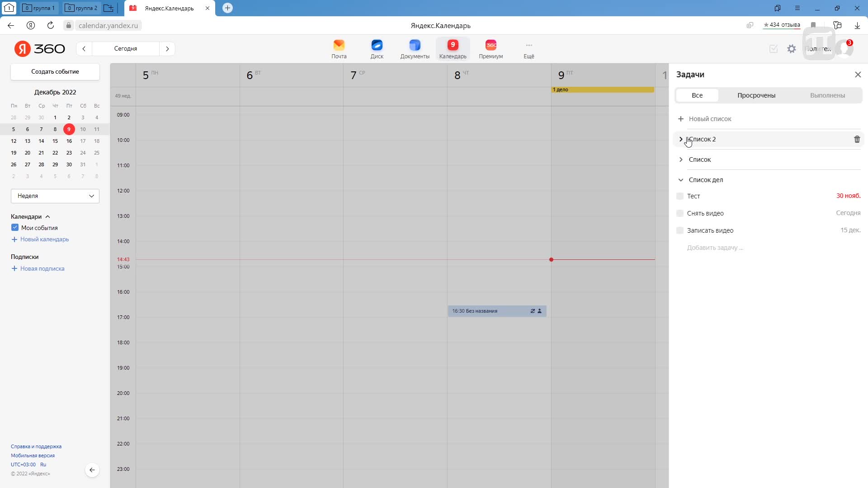Reload the page in browser

click(51, 25)
